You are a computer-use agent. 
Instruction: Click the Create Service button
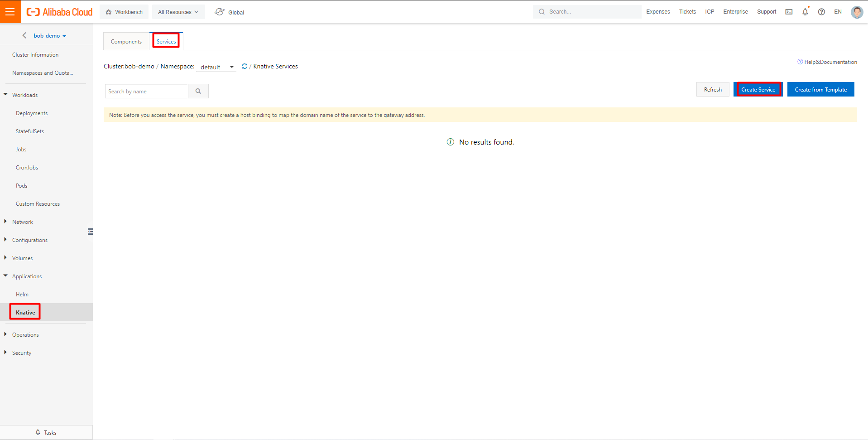point(758,90)
